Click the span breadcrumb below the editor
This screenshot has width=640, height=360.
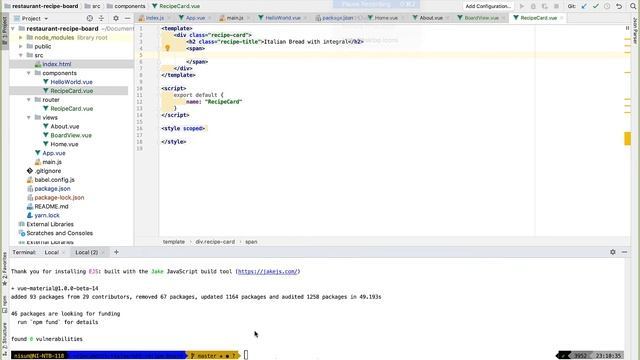click(251, 242)
